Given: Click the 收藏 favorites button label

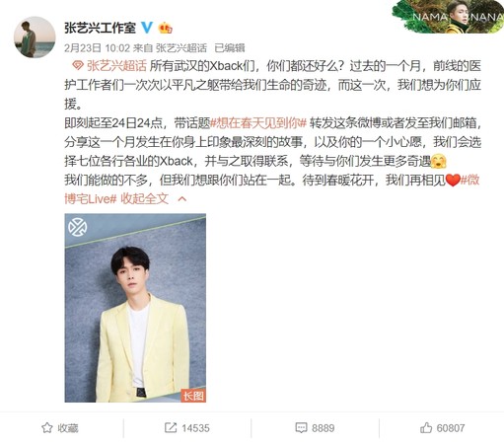Looking at the screenshot, I should (x=68, y=428).
